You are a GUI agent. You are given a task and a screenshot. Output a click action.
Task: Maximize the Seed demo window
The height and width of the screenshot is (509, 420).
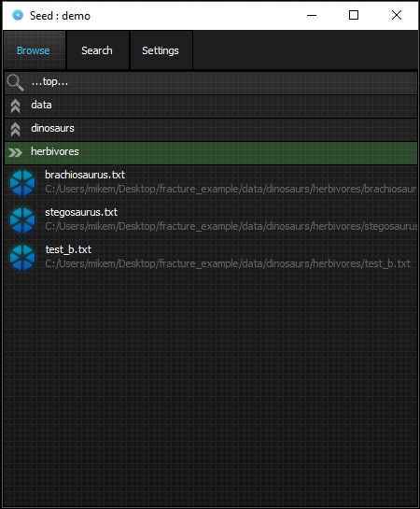point(354,15)
